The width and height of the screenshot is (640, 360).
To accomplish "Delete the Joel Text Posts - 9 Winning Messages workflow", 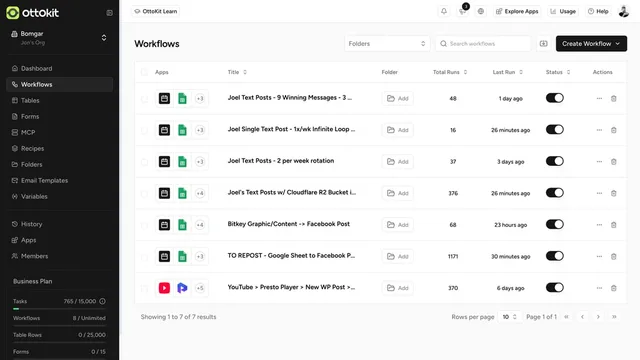I will pyautogui.click(x=613, y=98).
